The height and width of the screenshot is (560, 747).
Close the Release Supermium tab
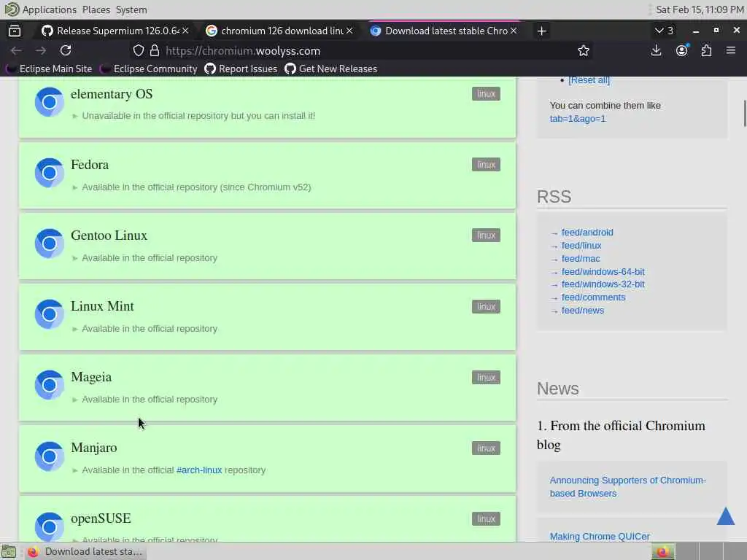point(185,31)
